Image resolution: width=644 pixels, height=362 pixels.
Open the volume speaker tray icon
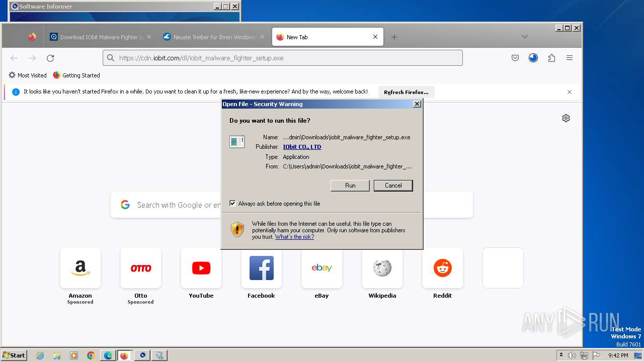(572, 355)
